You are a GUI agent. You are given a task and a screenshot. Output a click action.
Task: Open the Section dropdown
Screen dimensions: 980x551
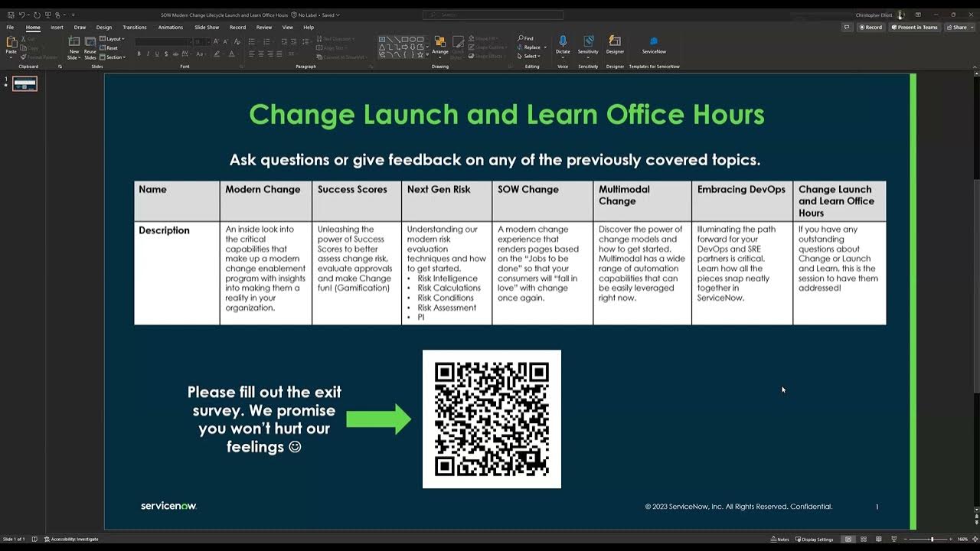[113, 57]
